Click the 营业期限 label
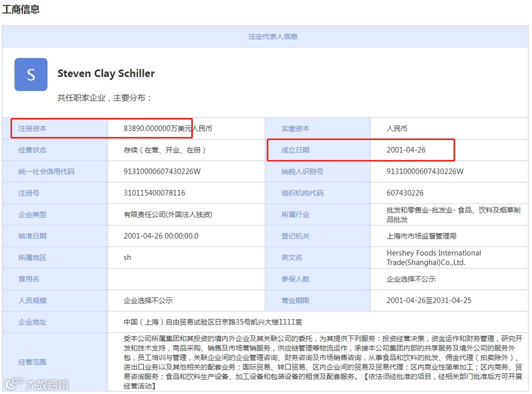Viewport: 532px width, 394px height. 295,300
